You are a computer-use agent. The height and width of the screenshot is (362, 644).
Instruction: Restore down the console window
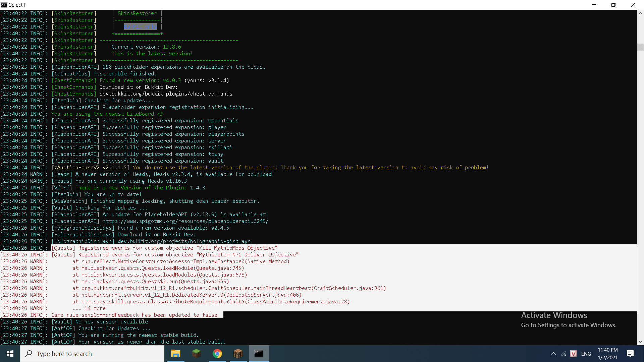(x=613, y=5)
